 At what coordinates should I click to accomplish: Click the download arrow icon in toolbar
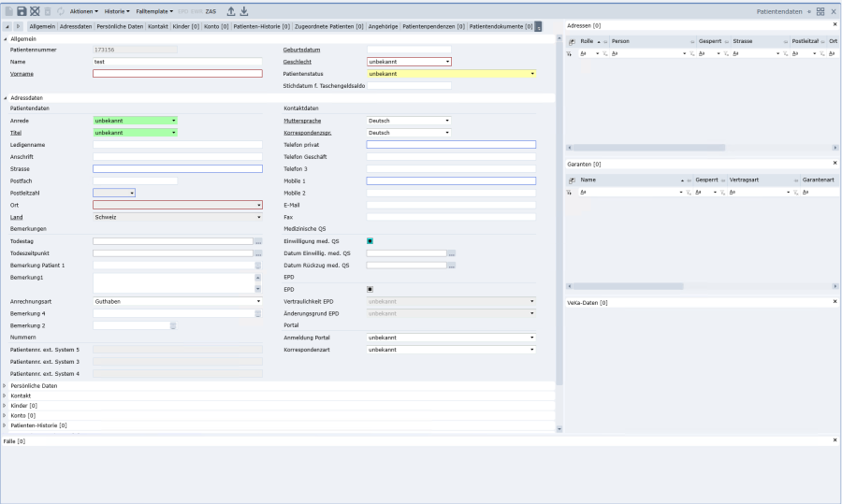pos(244,10)
